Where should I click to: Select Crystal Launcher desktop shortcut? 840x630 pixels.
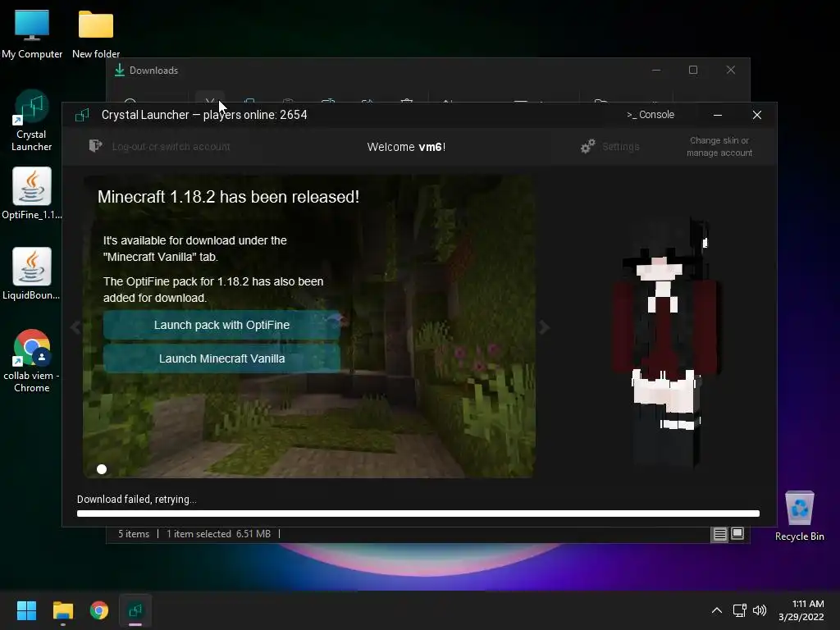click(x=32, y=121)
